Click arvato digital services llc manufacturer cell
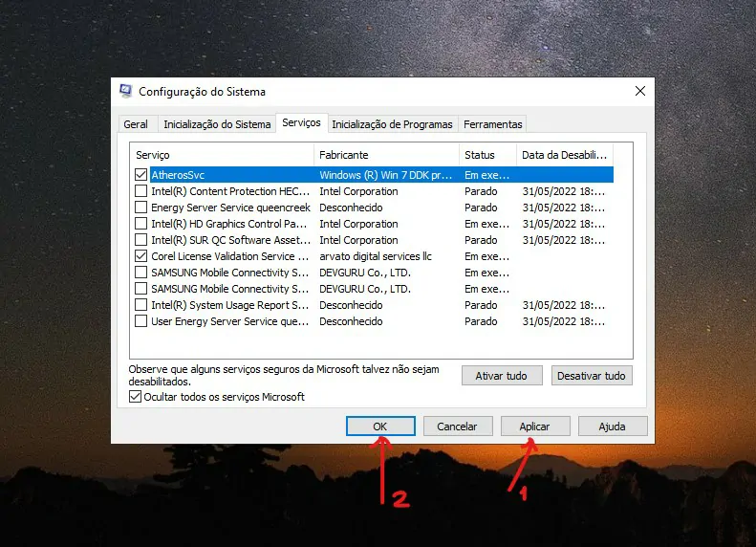Image resolution: width=756 pixels, height=547 pixels. click(x=376, y=256)
